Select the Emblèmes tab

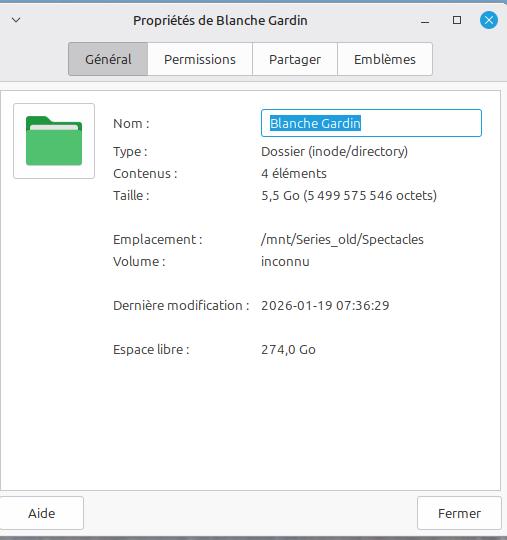[x=385, y=59]
